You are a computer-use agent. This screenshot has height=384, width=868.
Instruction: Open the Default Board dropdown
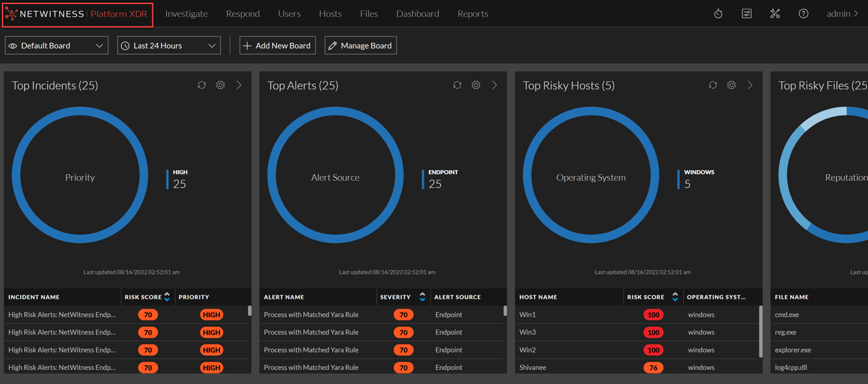[57, 46]
